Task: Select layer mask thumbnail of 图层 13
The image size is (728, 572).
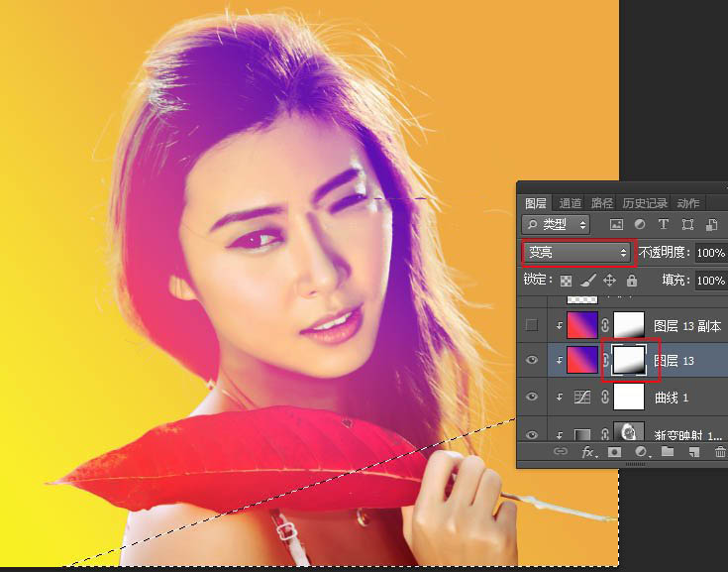Action: pyautogui.click(x=629, y=361)
